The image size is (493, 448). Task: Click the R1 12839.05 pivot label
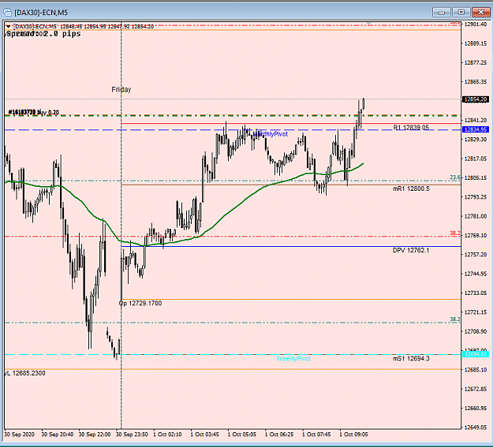(411, 127)
